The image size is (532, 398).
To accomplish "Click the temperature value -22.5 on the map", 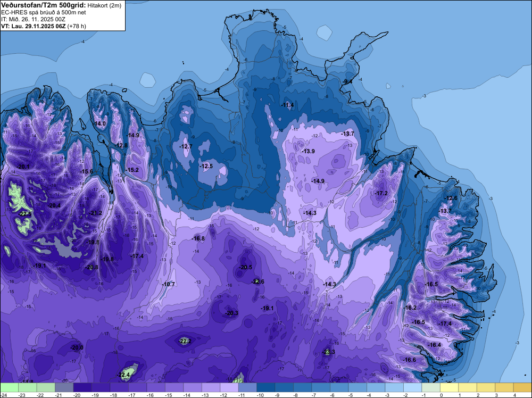I will [26, 214].
